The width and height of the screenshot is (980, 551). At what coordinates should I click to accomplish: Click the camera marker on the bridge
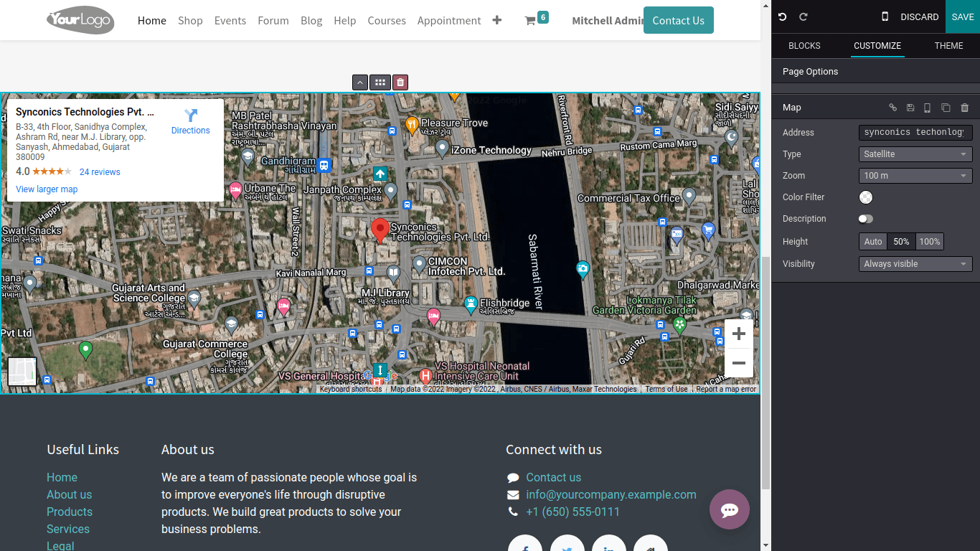click(x=583, y=269)
